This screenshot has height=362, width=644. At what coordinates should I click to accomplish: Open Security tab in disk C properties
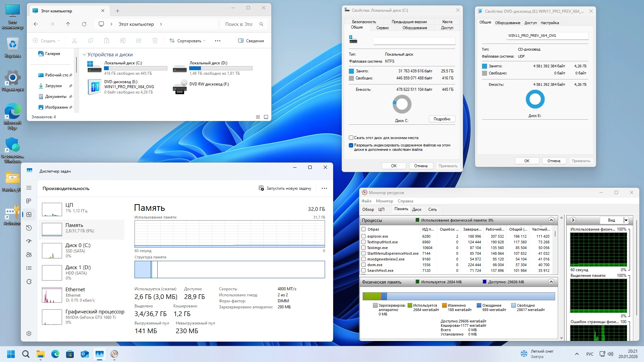pos(364,22)
